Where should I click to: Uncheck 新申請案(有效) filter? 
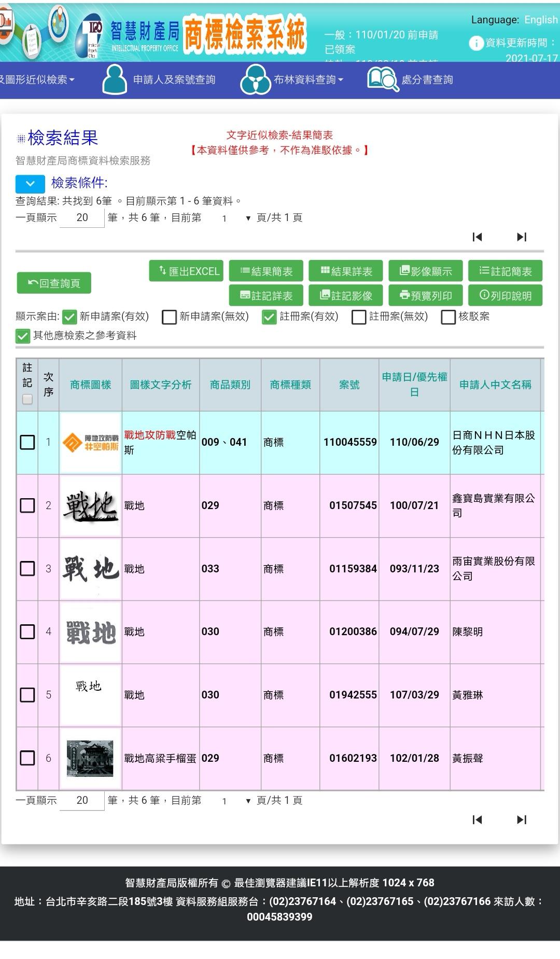69,317
